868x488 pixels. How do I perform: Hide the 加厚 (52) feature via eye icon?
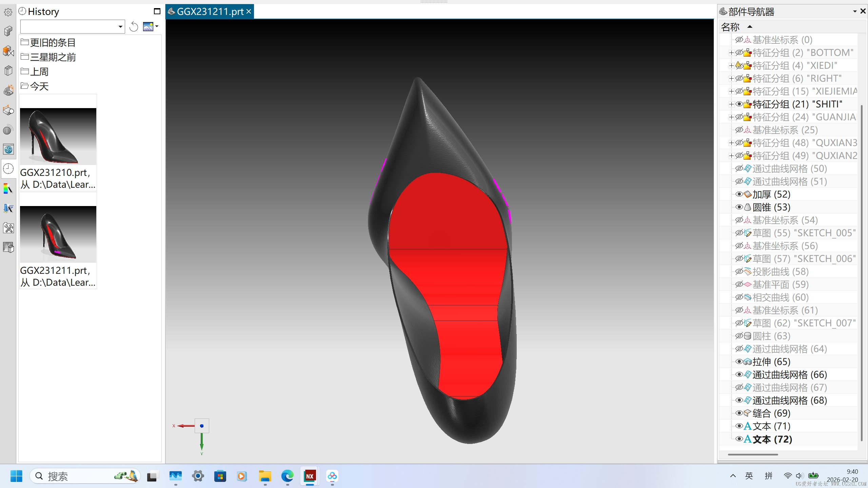(739, 194)
